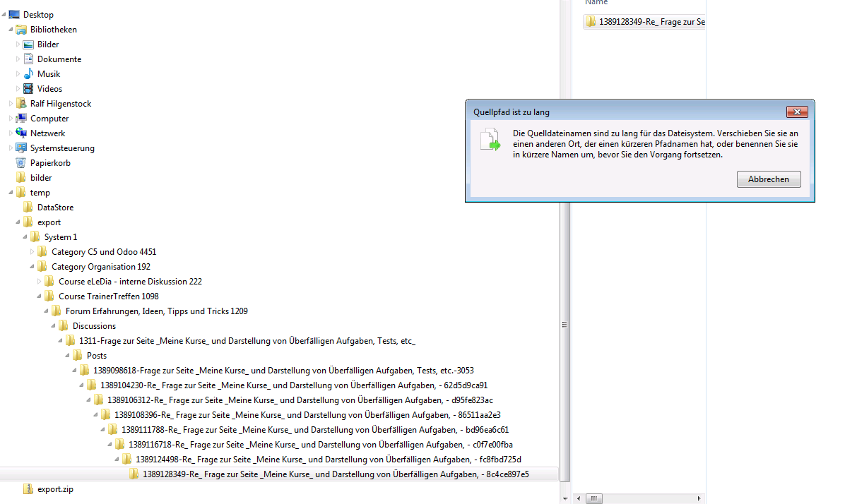Image resolution: width=857 pixels, height=504 pixels.
Task: Click the Computer icon in the tree
Action: click(x=21, y=119)
